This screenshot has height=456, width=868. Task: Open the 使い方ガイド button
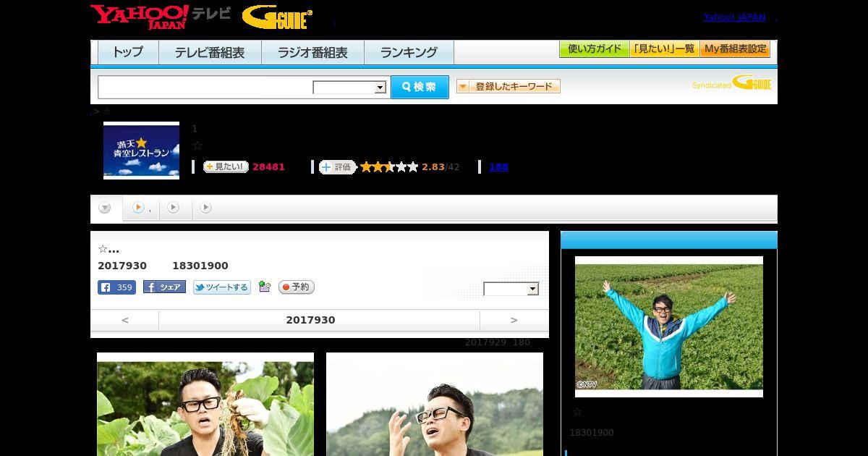click(x=595, y=49)
